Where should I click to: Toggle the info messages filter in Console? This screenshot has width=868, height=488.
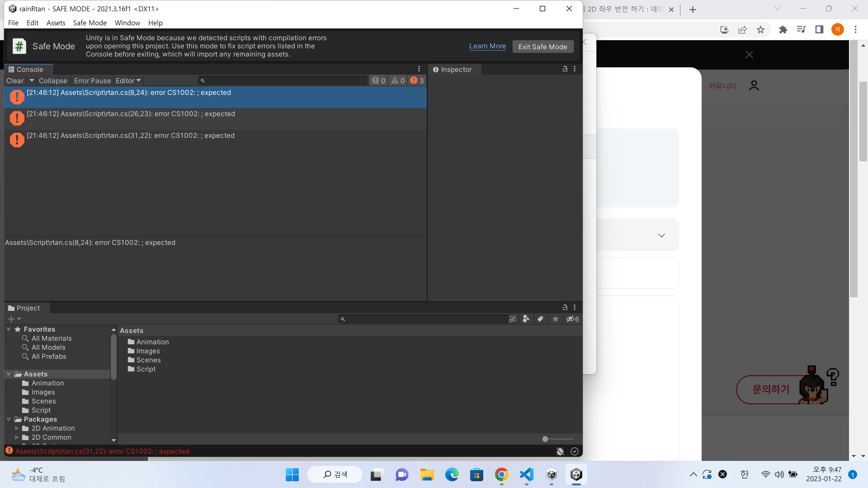coord(378,80)
